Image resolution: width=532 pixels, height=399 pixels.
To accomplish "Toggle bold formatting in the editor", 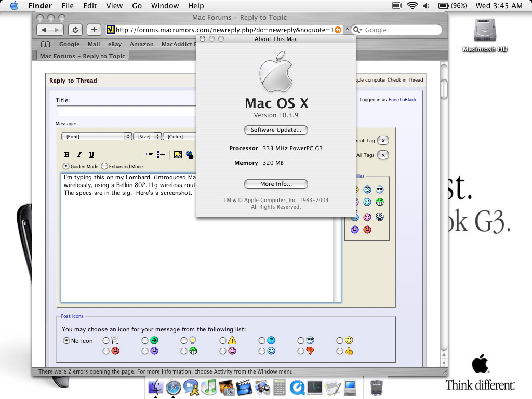I will coord(66,154).
